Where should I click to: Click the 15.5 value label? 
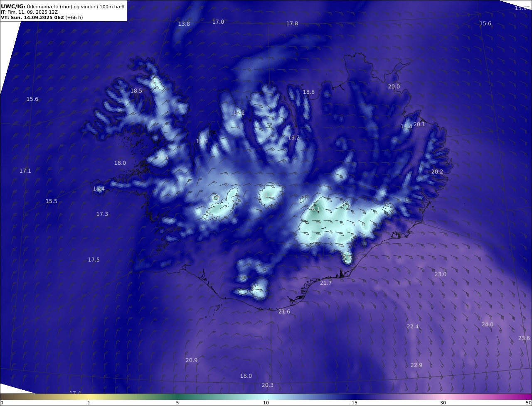coord(52,201)
